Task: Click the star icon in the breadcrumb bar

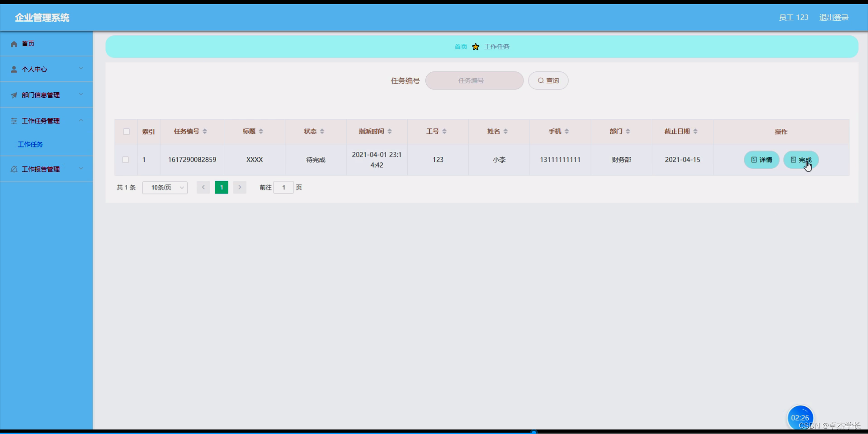Action: 476,47
